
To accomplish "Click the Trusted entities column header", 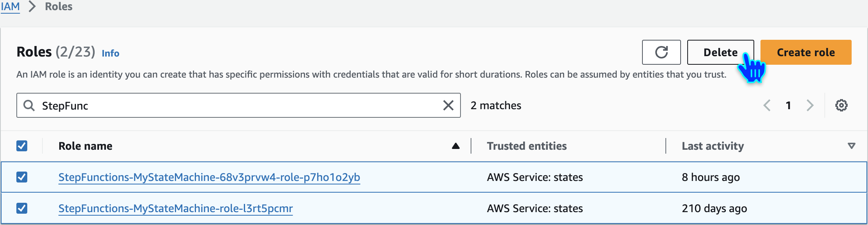I will tap(527, 146).
